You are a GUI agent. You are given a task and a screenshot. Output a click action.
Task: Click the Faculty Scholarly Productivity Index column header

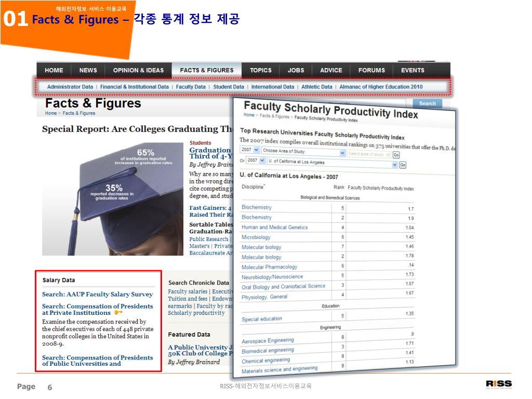tap(381, 188)
